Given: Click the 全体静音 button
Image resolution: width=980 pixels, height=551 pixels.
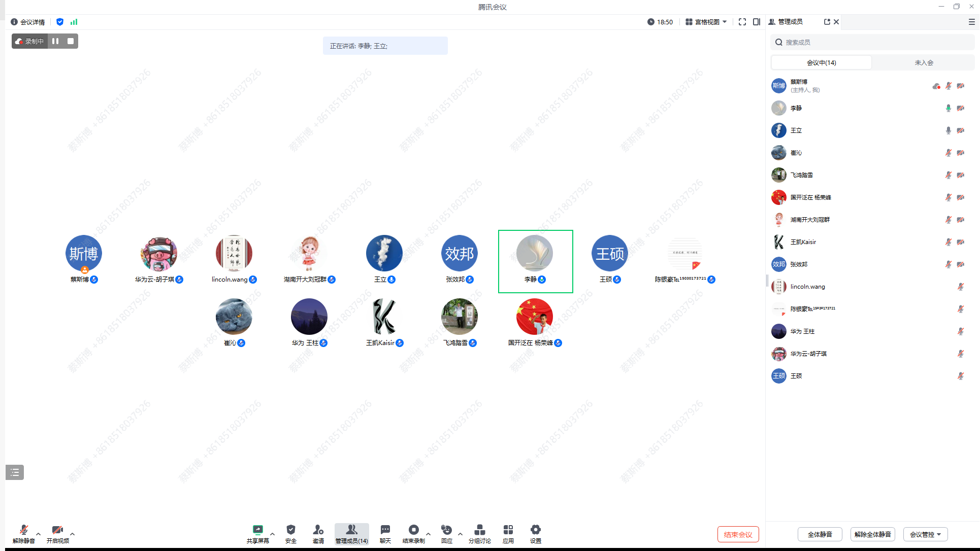Looking at the screenshot, I should [820, 534].
